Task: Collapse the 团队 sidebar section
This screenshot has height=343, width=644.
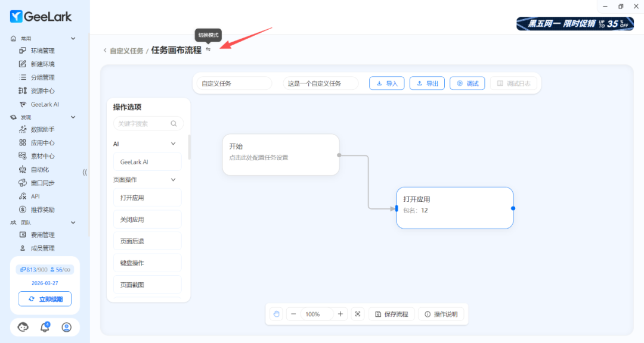Action: coord(73,223)
